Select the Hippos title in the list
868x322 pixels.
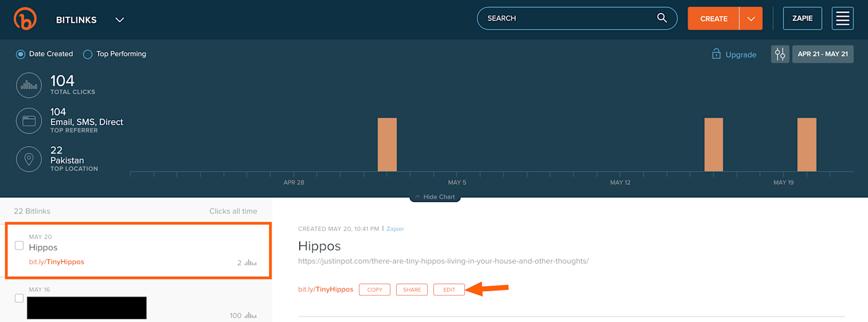pos(43,248)
